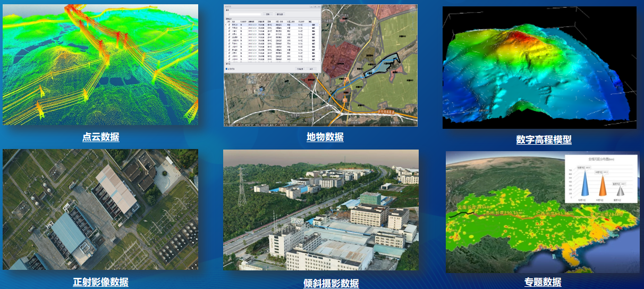Toggle the checkbox at the dialog's bottom-left
Screen dimensions: 644x289
click(227, 69)
